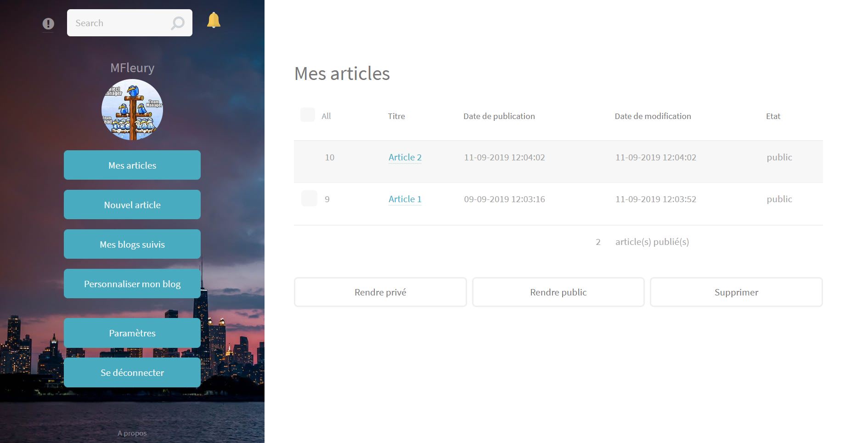Click the MFleury profile avatar
Image resolution: width=868 pixels, height=443 pixels.
tap(132, 110)
